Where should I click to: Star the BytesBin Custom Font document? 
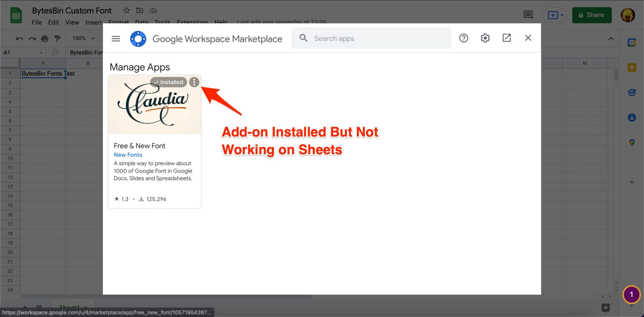tap(126, 10)
